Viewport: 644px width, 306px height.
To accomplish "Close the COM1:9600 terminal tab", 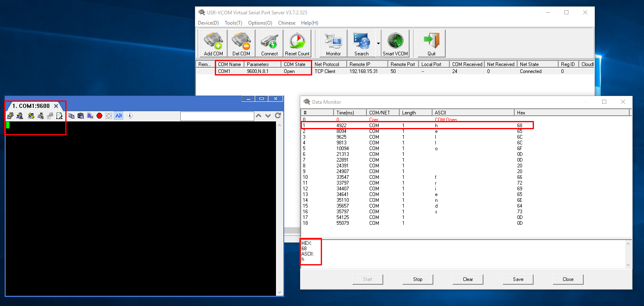I will tap(56, 106).
